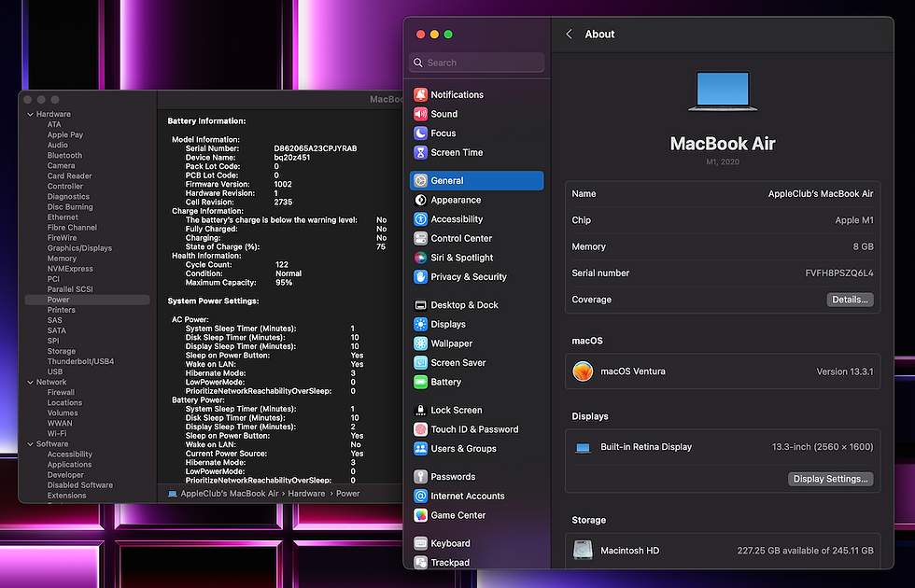Select NVMExpress in Hardware list
Screen dimensions: 915x588
pos(70,269)
